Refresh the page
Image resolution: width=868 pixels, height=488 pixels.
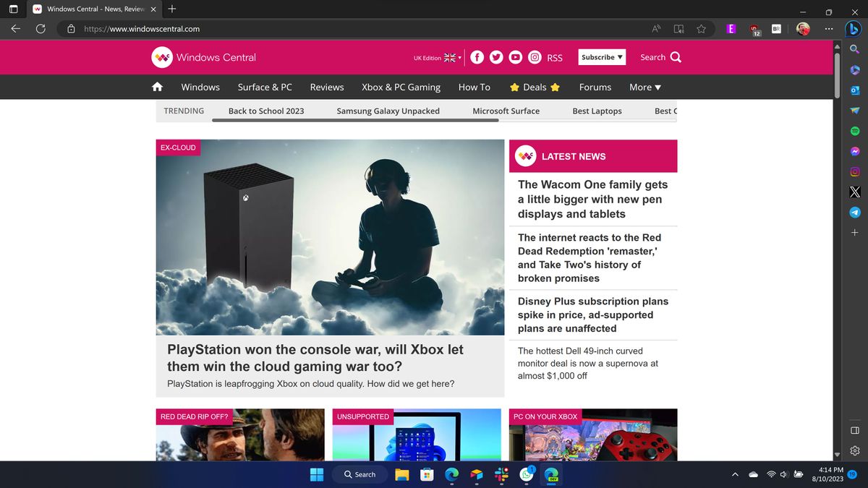(41, 29)
